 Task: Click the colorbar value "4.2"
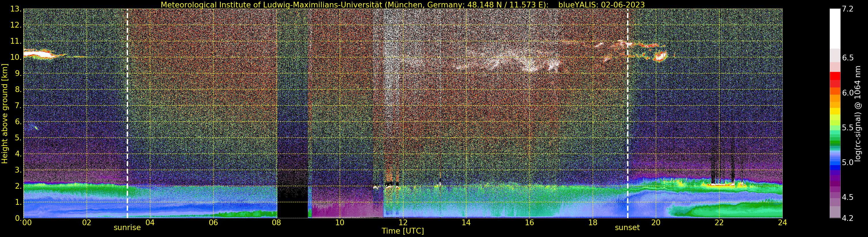click(848, 219)
